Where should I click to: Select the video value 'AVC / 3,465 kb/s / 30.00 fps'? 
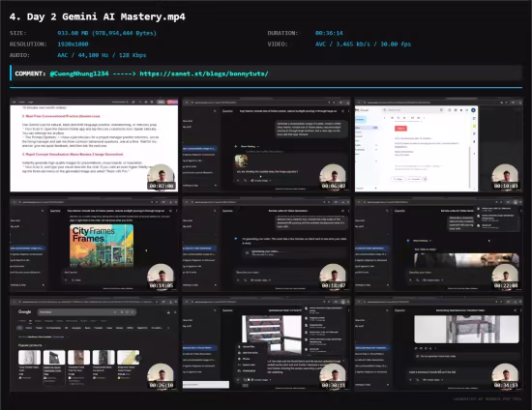363,44
